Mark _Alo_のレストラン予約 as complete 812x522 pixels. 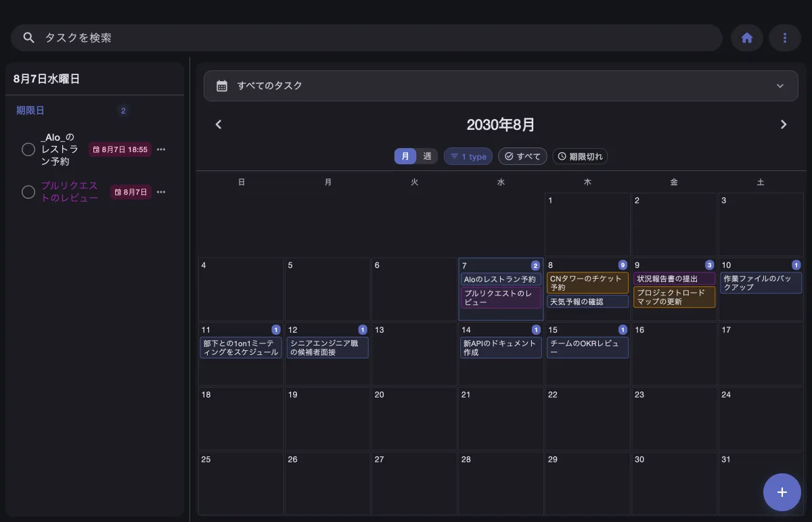point(28,149)
